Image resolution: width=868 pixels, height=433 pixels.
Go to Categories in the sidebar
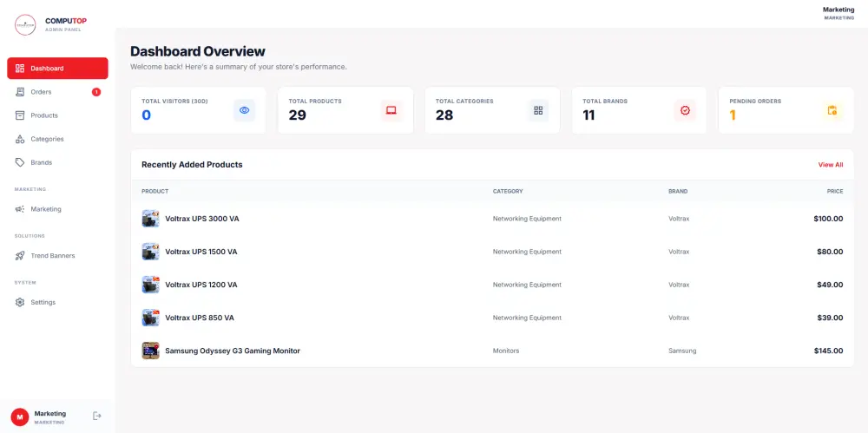click(57, 139)
